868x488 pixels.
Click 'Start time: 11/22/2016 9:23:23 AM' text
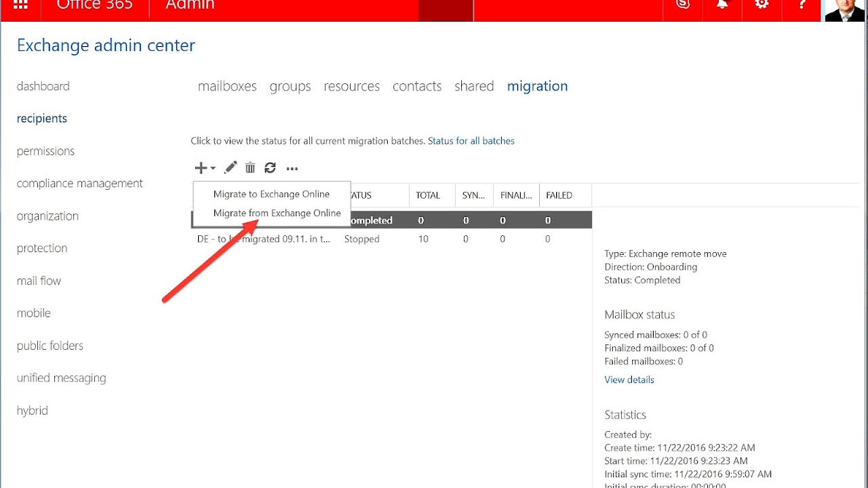tap(676, 461)
